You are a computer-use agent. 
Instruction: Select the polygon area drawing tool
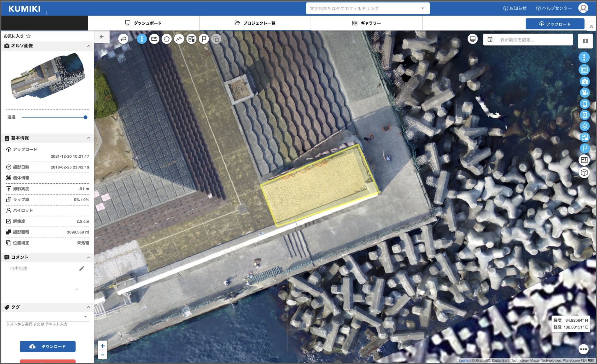pos(167,39)
